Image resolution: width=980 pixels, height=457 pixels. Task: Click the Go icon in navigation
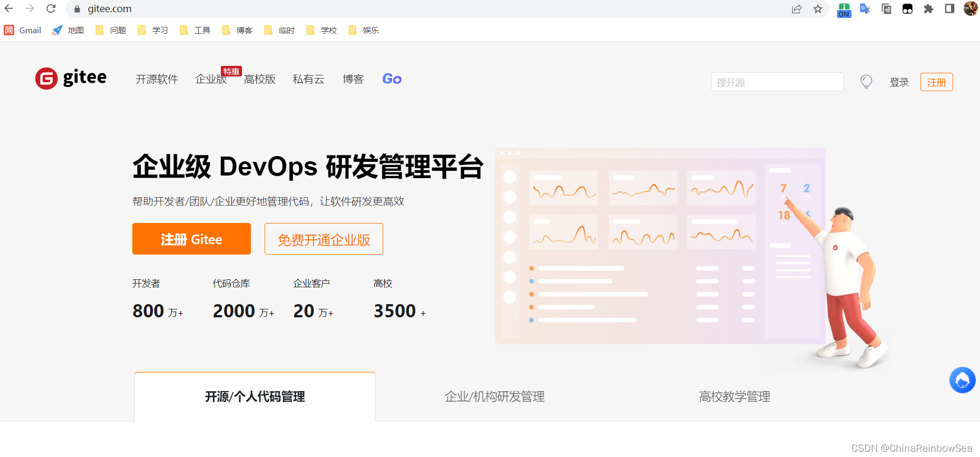tap(392, 79)
